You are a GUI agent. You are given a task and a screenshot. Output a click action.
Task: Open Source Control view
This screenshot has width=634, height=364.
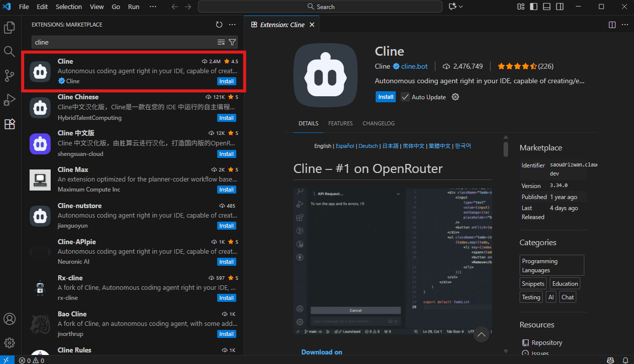[x=10, y=76]
